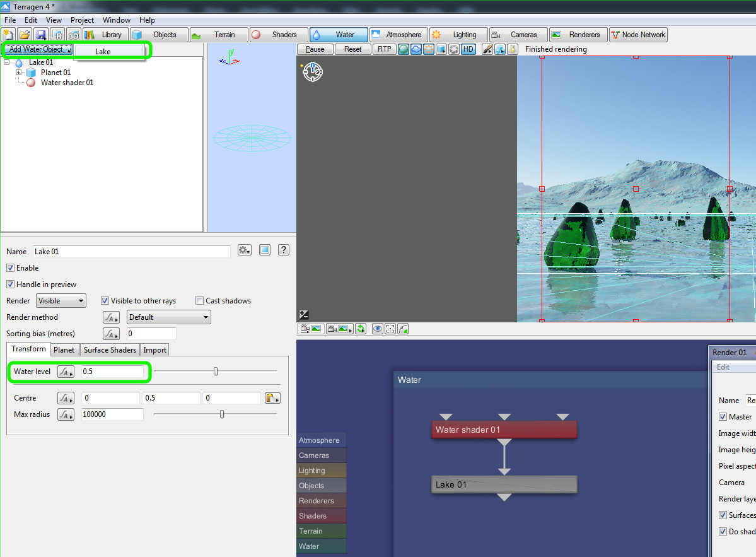Adjust the Max radius slider
The width and height of the screenshot is (756, 557).
click(222, 414)
